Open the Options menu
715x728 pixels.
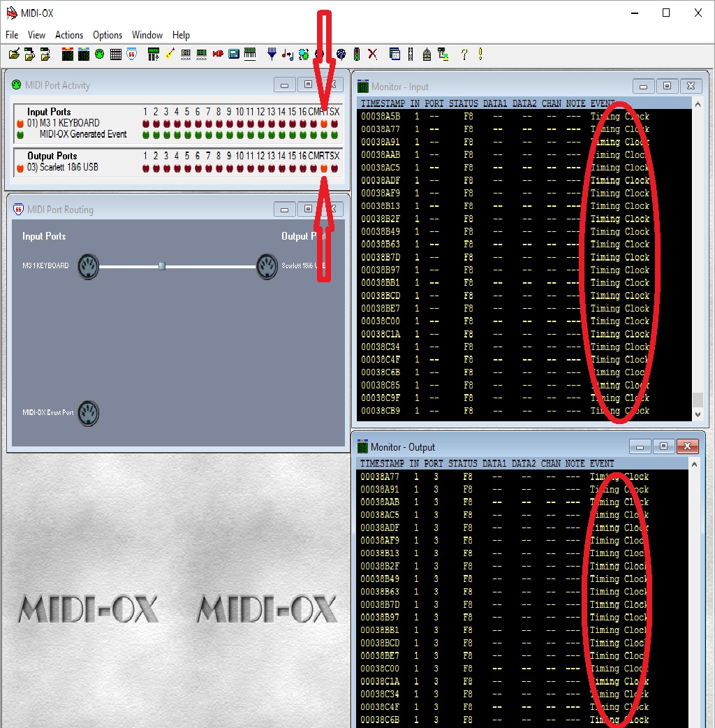click(108, 35)
